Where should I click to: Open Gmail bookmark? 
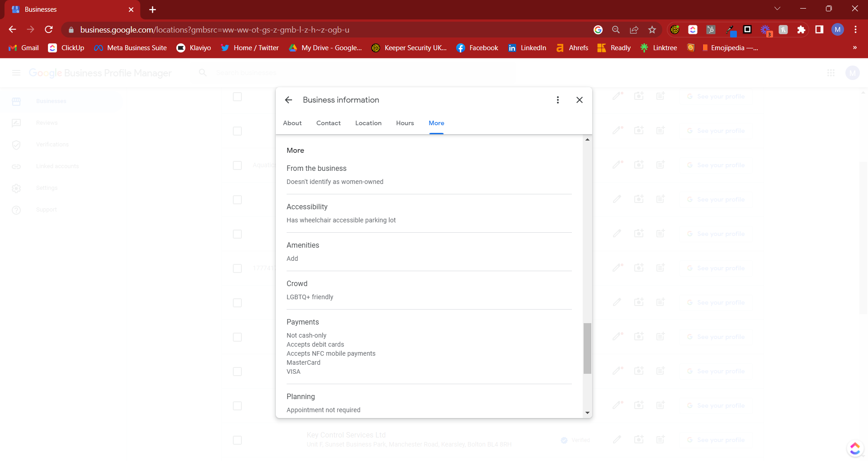[x=24, y=48]
